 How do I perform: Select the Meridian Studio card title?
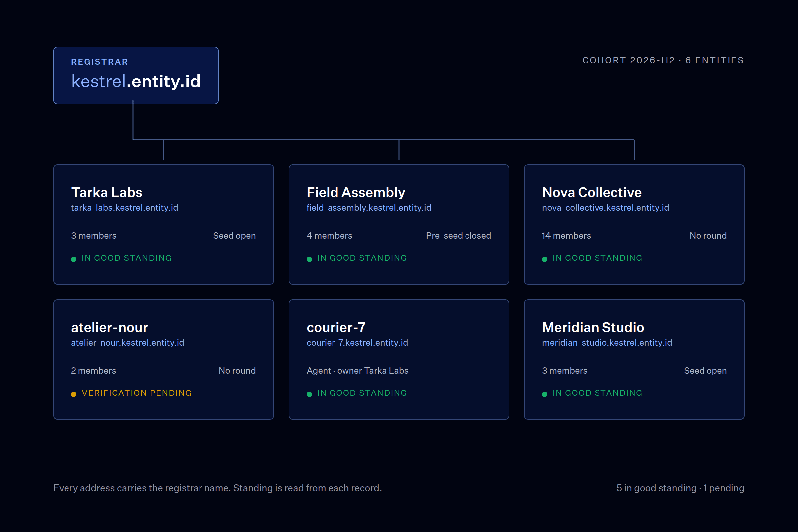pos(593,327)
